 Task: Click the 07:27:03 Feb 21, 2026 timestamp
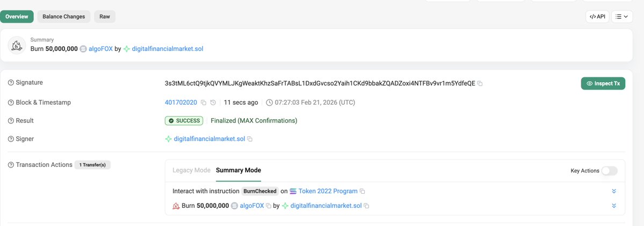point(315,103)
